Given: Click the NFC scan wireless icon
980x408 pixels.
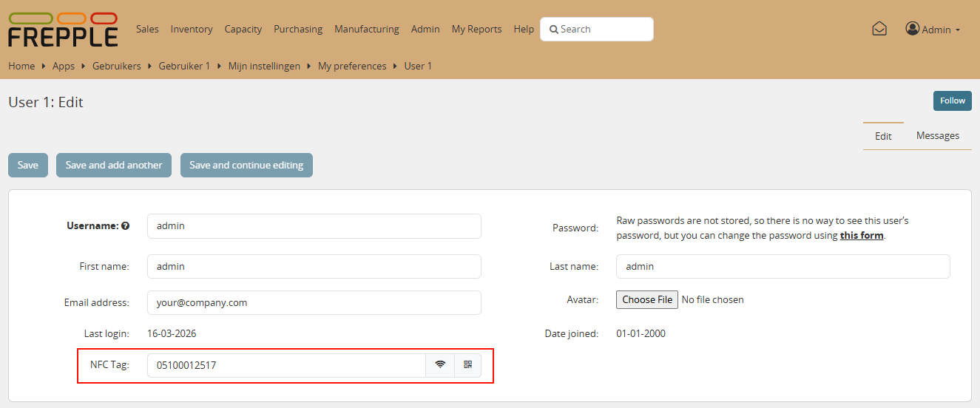Looking at the screenshot, I should (440, 364).
